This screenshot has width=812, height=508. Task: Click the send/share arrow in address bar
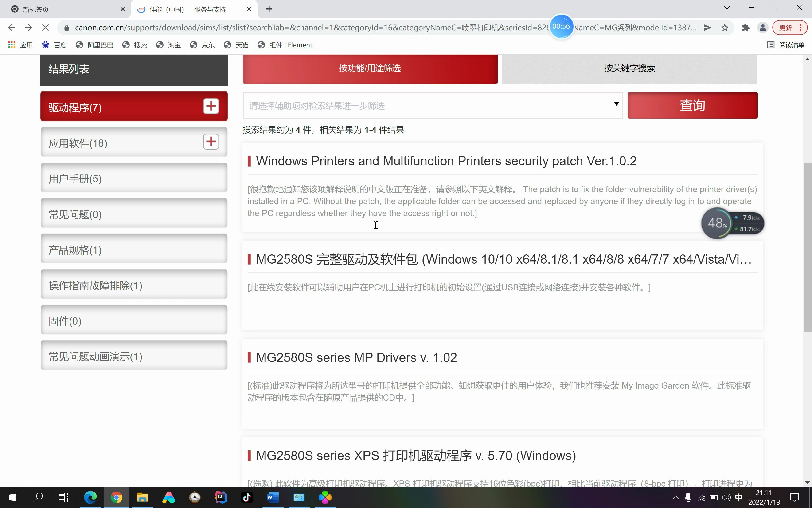coord(708,28)
